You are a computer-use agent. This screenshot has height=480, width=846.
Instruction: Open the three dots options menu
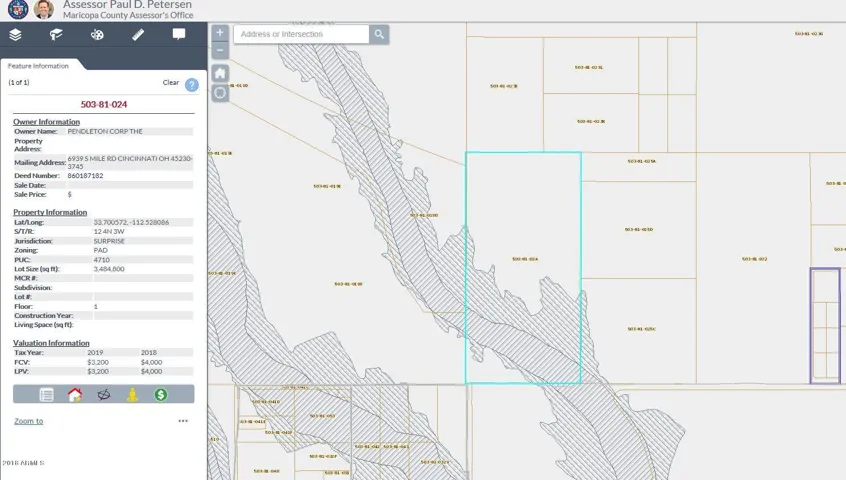point(183,421)
